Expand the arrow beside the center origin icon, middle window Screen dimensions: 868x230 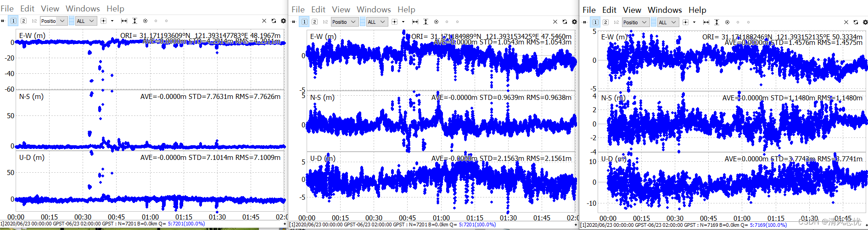403,22
